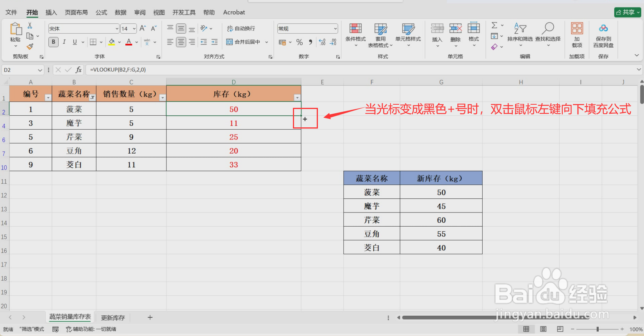The width and height of the screenshot is (644, 336).
Task: Add a new sheet with plus button
Action: pyautogui.click(x=150, y=318)
